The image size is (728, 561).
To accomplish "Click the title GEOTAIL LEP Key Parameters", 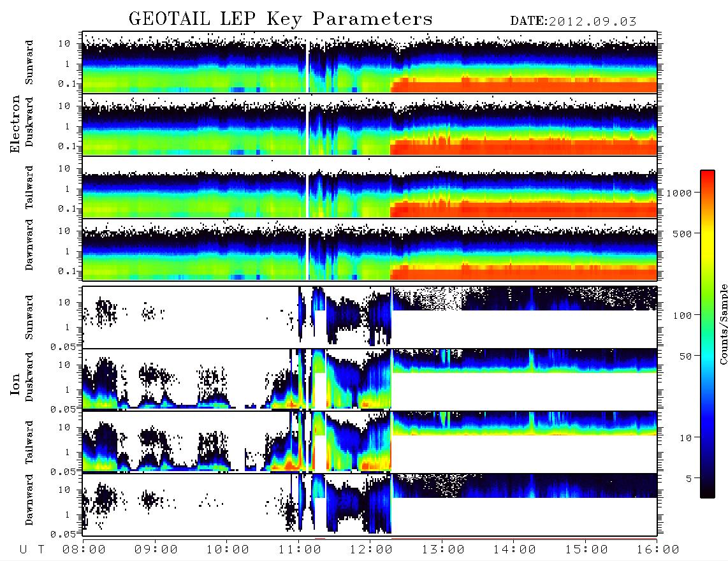I will coord(280,19).
